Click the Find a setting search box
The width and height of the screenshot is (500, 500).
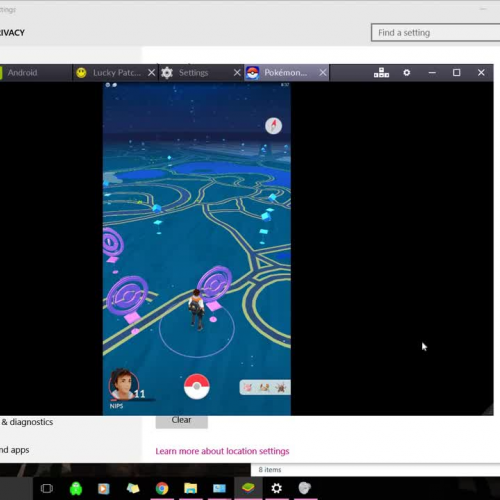tap(435, 33)
